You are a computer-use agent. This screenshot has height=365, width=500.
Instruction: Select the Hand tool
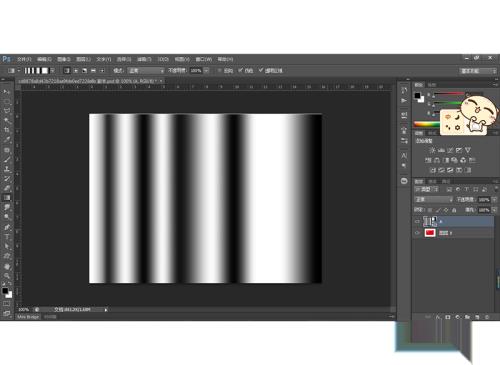pyautogui.click(x=7, y=267)
